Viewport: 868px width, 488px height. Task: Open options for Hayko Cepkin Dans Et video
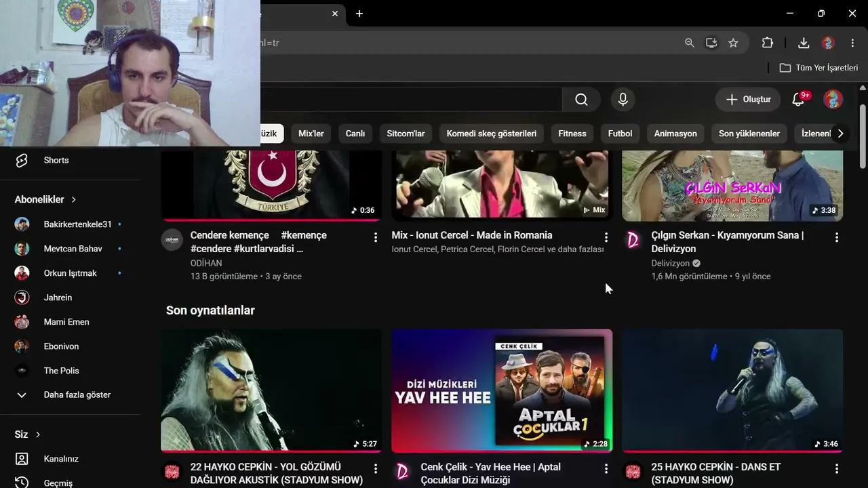coord(837,469)
